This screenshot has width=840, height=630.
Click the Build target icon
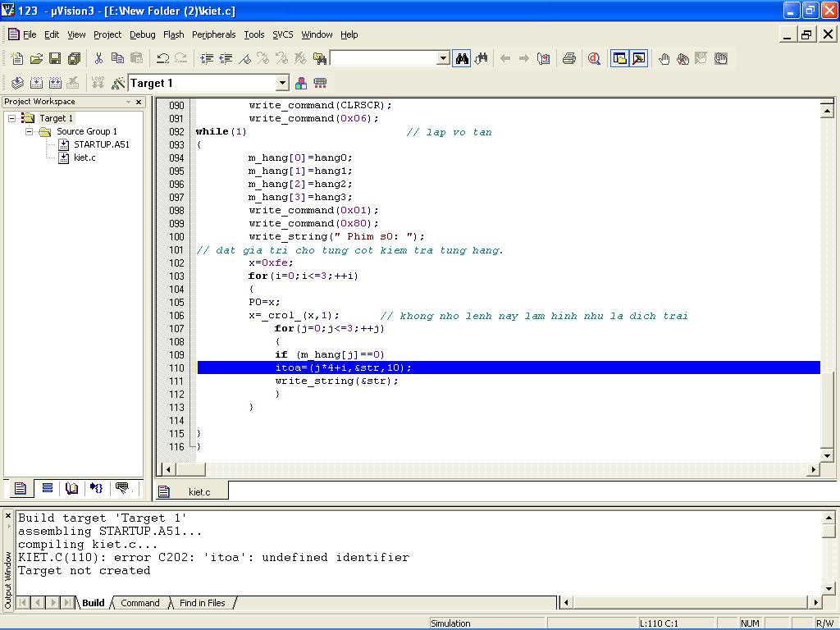tap(36, 83)
